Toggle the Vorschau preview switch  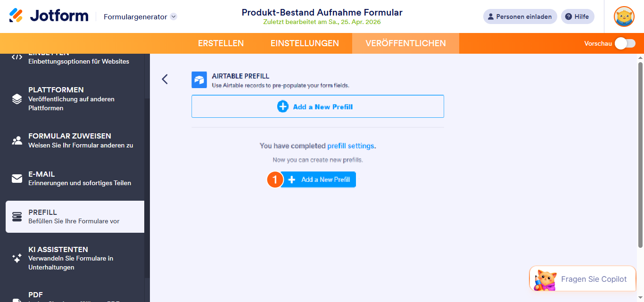tap(625, 43)
